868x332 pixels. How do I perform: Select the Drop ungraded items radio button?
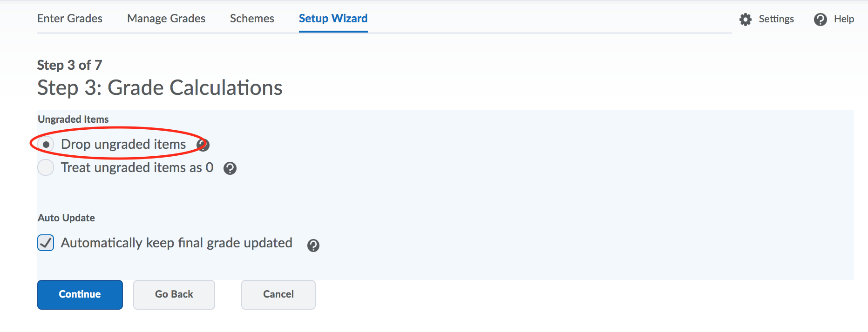tap(46, 145)
